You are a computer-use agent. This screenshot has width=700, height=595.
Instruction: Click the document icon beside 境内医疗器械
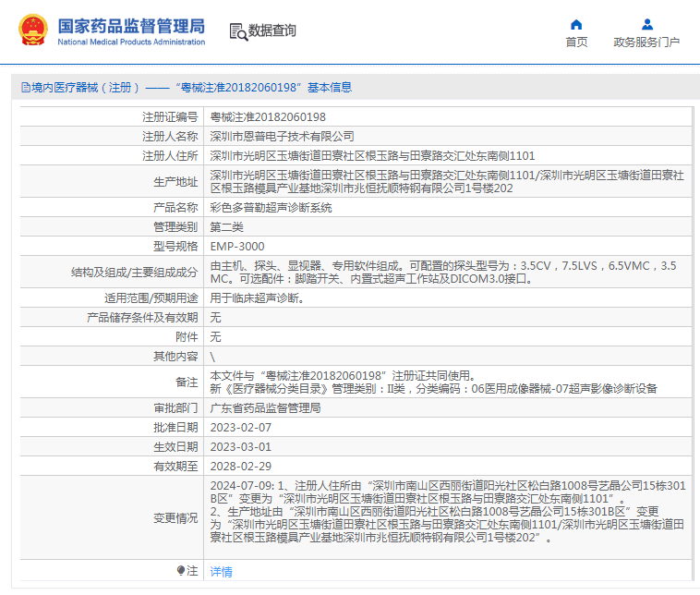click(24, 88)
